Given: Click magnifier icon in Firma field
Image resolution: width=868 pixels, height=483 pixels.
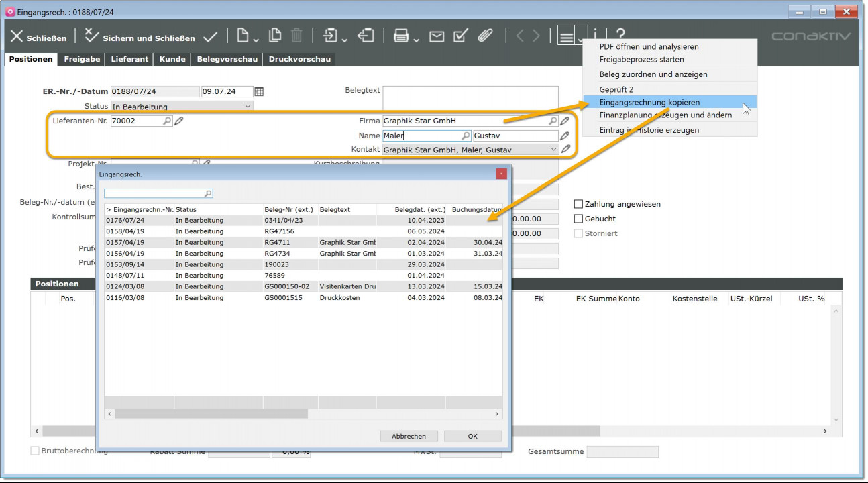Looking at the screenshot, I should tap(553, 121).
